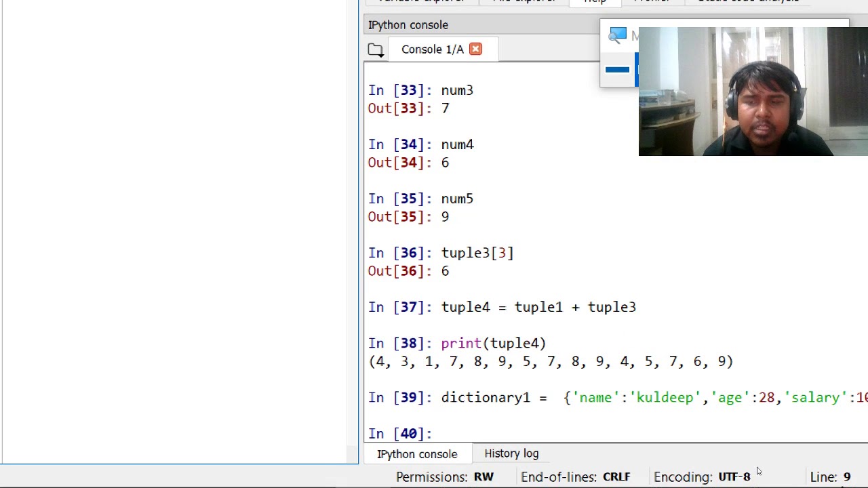868x488 pixels.
Task: Close the Console 1/A tab
Action: coord(476,49)
